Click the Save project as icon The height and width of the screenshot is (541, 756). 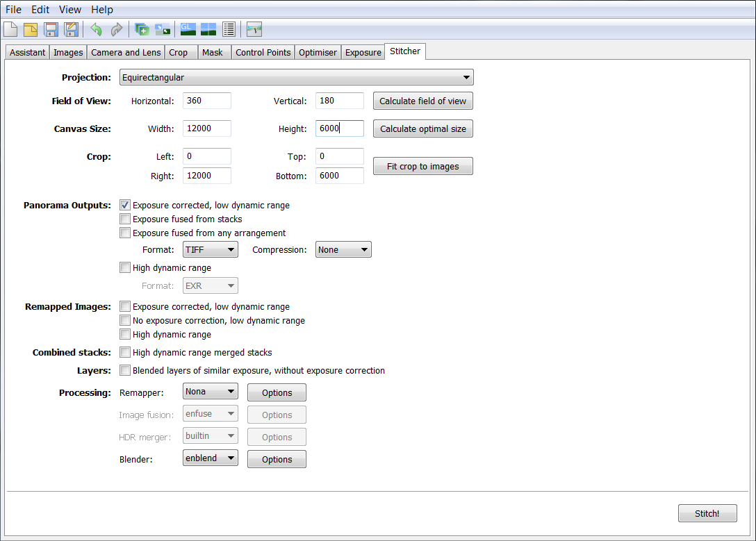[x=72, y=29]
